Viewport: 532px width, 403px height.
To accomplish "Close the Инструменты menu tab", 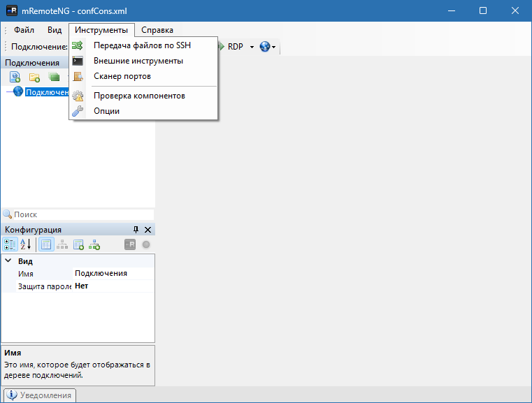I will [101, 30].
